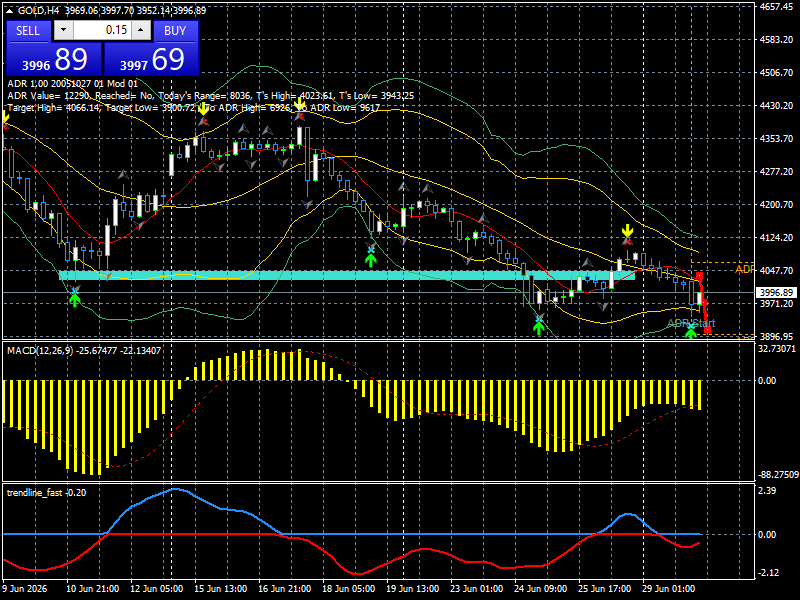Image resolution: width=800 pixels, height=600 pixels.
Task: Decrease trade volume with the down arrow
Action: (63, 30)
